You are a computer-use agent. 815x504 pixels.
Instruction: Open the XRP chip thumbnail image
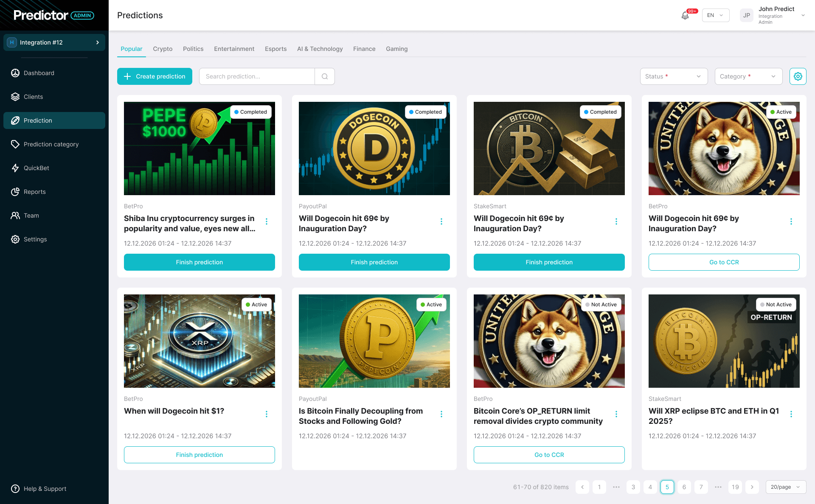click(x=200, y=341)
